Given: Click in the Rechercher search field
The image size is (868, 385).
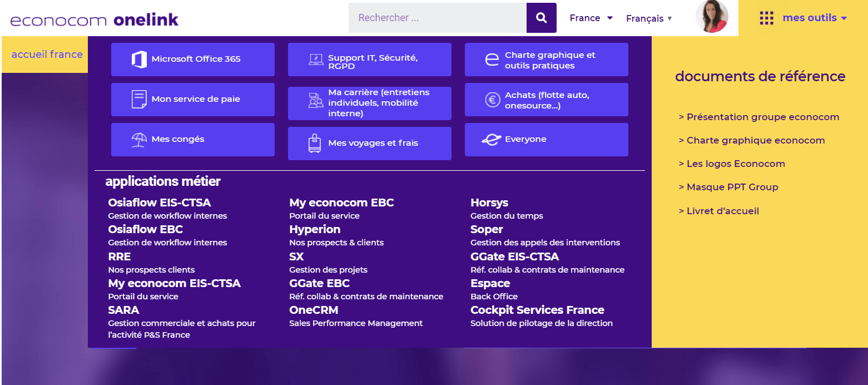Looking at the screenshot, I should [437, 18].
